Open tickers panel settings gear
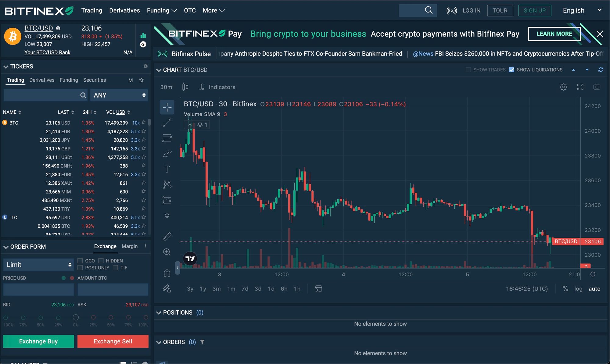Screen dimensions: 610x364 (x=145, y=66)
